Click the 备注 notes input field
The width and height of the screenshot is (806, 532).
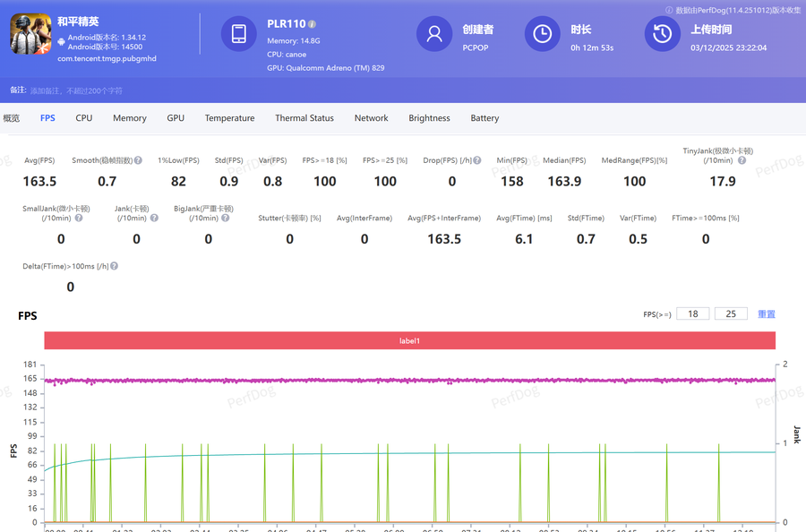coord(76,90)
